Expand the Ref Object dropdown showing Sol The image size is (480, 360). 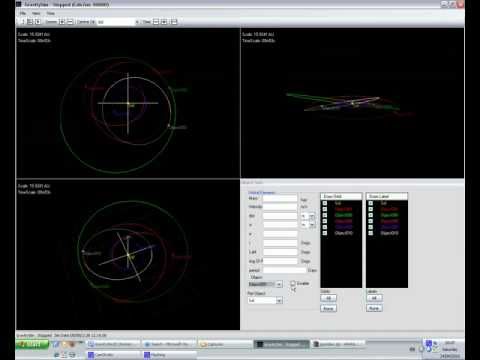point(279,301)
